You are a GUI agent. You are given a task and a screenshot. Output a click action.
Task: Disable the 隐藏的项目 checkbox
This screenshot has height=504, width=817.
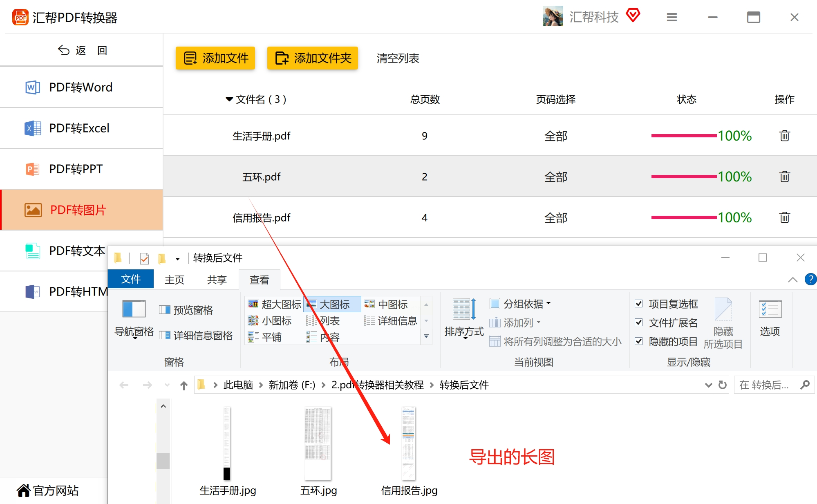pyautogui.click(x=639, y=341)
